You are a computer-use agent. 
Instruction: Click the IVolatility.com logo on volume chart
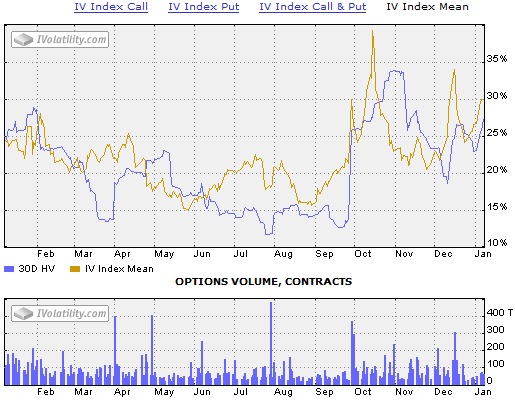[x=60, y=313]
